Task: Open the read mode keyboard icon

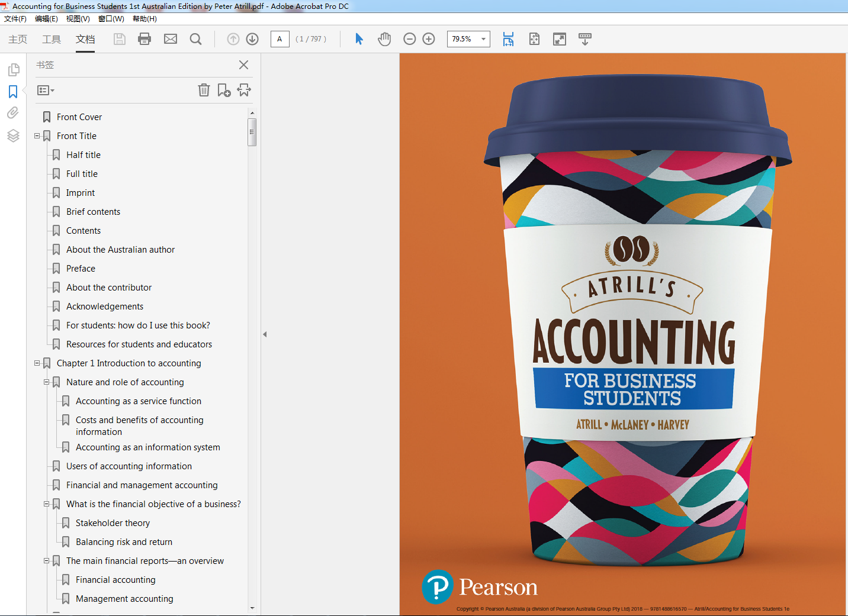Action: tap(585, 39)
